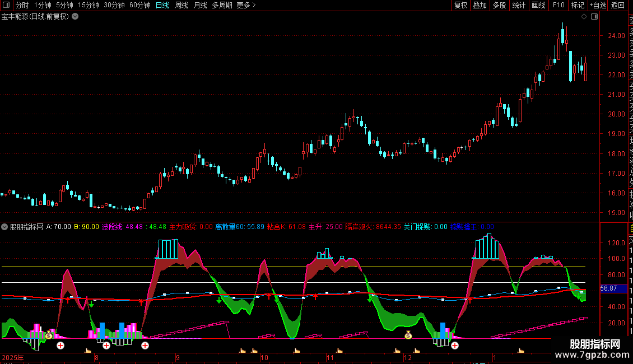This screenshot has width=633, height=364.
Task: Select the 5分钟 period
Action: click(64, 5)
